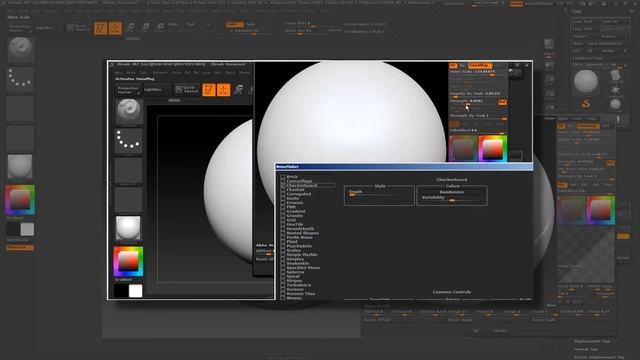The height and width of the screenshot is (360, 640).
Task: Select Voronoi Tiles in NoiseMaker list
Action: (300, 294)
